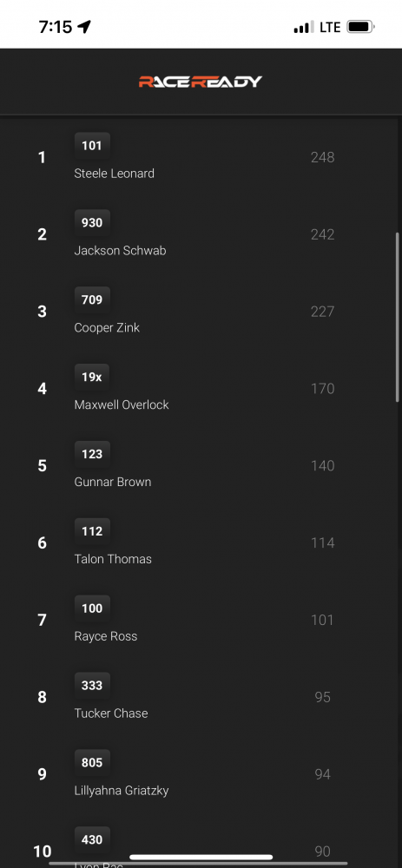Tap the 709 rider number badge
Image resolution: width=402 pixels, height=868 pixels.
pyautogui.click(x=92, y=299)
